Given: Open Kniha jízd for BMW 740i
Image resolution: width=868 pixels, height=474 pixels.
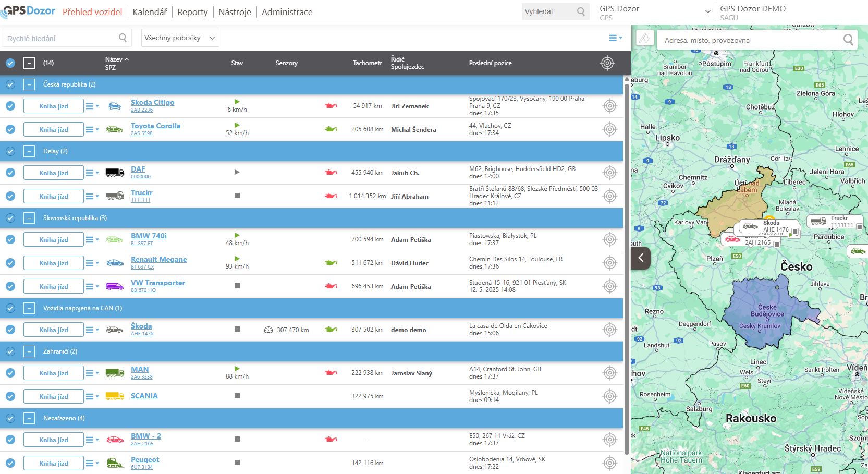Looking at the screenshot, I should click(54, 239).
